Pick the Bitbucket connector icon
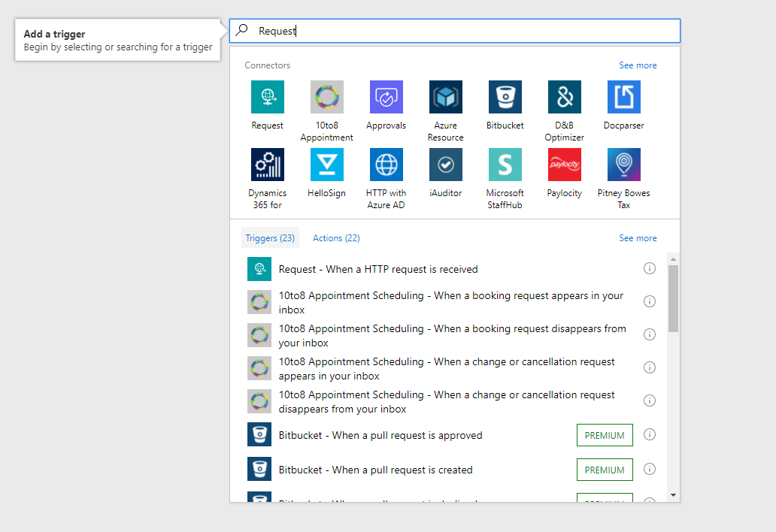The image size is (776, 532). (x=505, y=97)
